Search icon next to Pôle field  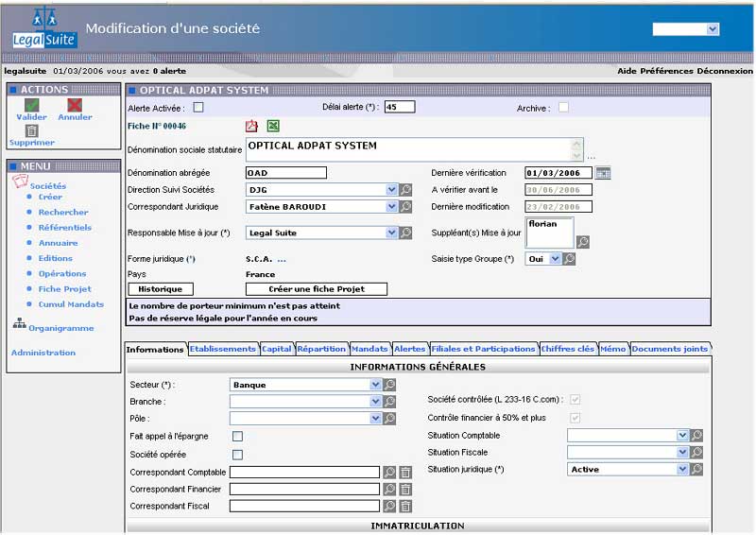[389, 418]
